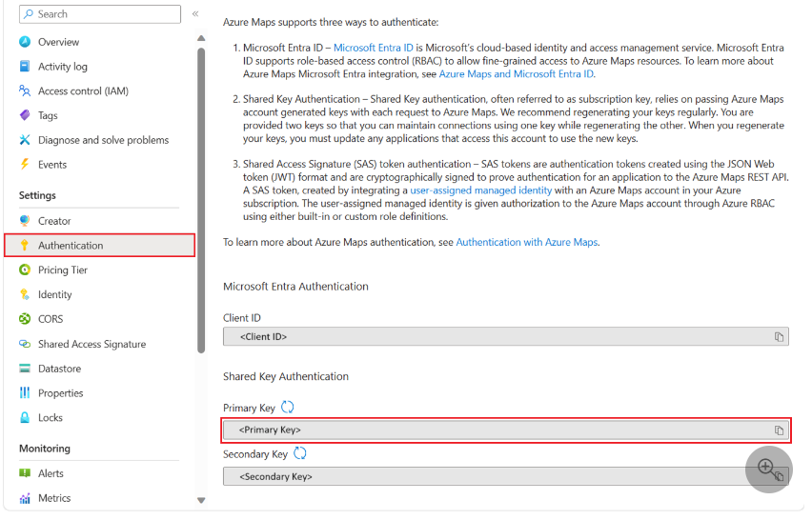Select Authentication in Settings menu

(99, 246)
